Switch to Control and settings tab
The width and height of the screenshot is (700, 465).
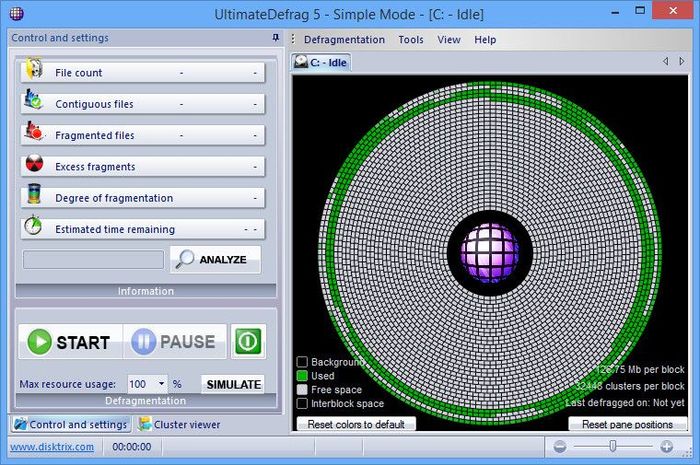(x=71, y=424)
